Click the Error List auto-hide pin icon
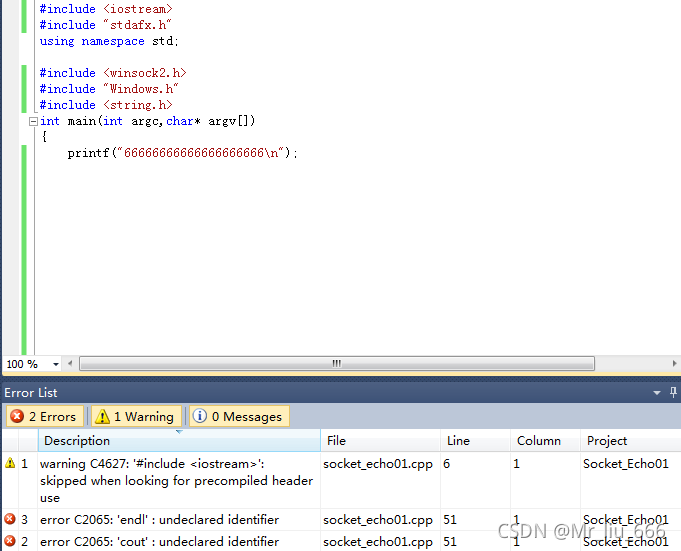 click(x=673, y=393)
